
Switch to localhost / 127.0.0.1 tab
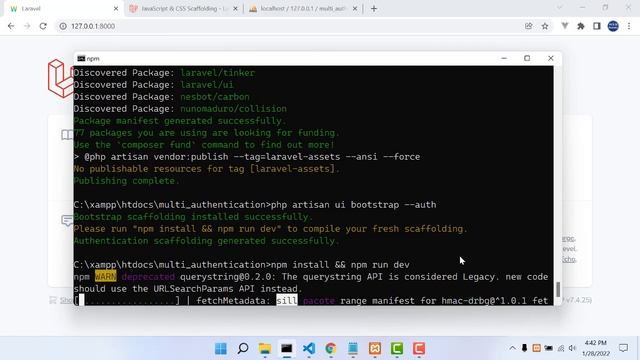coord(303,9)
